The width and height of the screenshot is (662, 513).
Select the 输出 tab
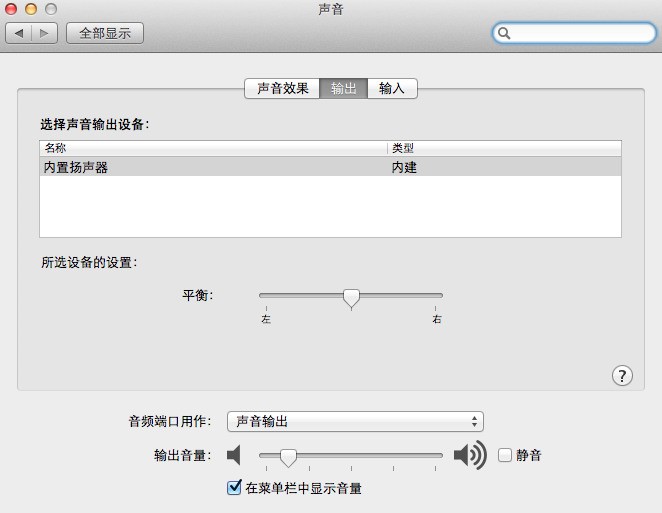point(343,88)
